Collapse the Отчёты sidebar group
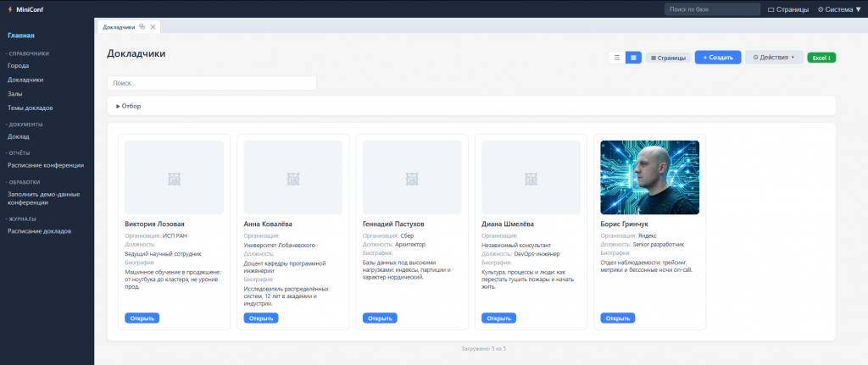The width and height of the screenshot is (868, 365). (x=19, y=152)
